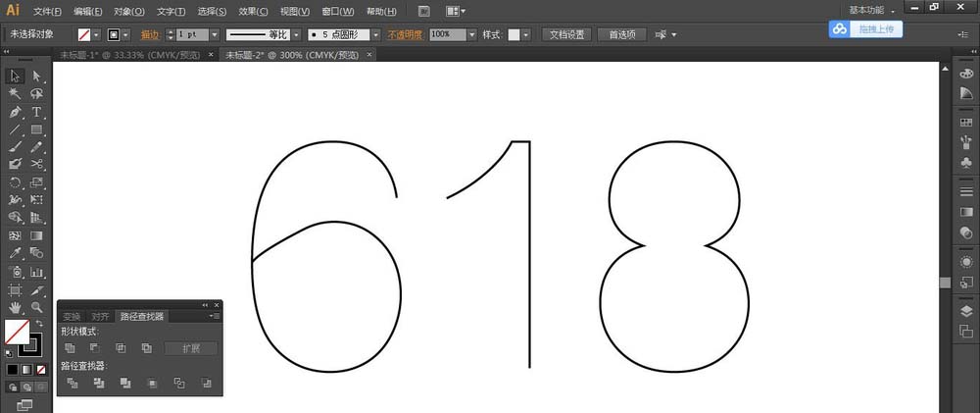Open the Swatches panel from the right dock
This screenshot has height=413, width=980.
tap(966, 122)
